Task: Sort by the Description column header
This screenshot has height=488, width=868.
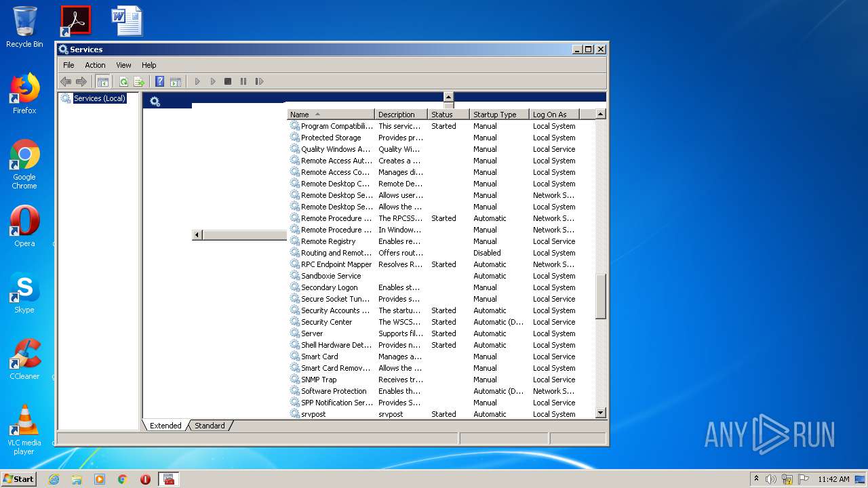Action: coord(401,115)
